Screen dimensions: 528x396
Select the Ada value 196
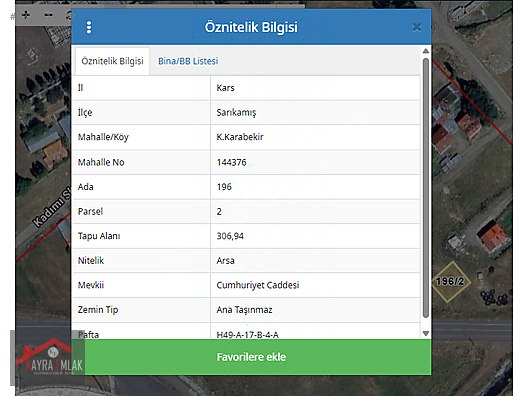pyautogui.click(x=224, y=187)
